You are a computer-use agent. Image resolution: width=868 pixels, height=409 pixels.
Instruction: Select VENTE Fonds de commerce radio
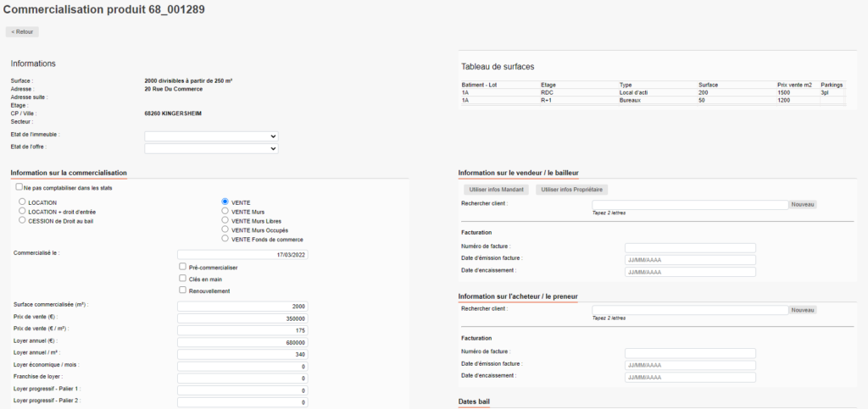(x=225, y=239)
